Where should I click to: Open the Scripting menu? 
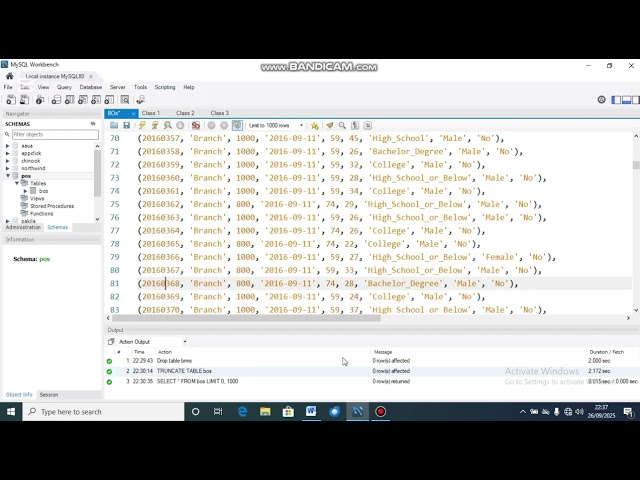[165, 87]
